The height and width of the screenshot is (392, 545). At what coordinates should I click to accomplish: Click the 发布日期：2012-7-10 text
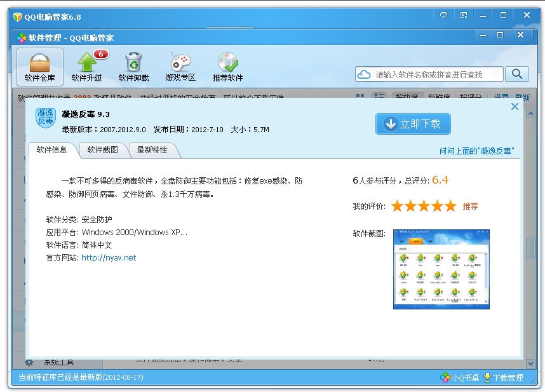[189, 130]
